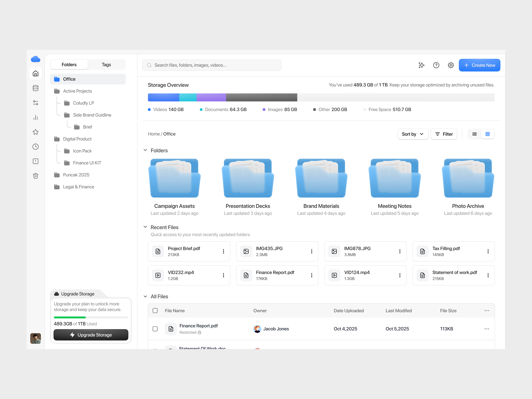
Task: Check the checkbox next to Finance Report.pdf
Action: pyautogui.click(x=155, y=329)
